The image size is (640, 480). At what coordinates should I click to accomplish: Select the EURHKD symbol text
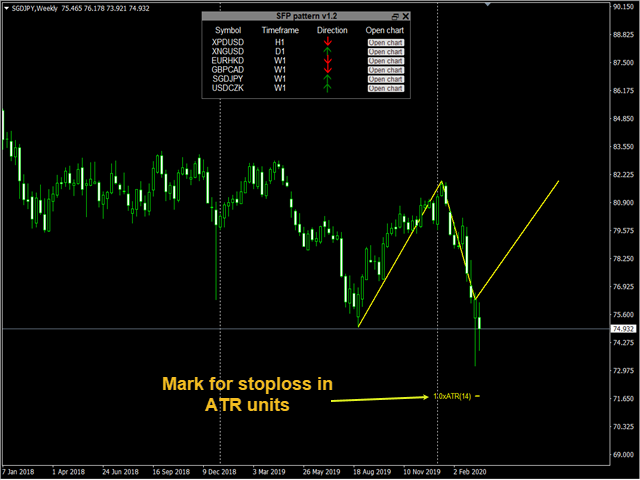[x=228, y=60]
